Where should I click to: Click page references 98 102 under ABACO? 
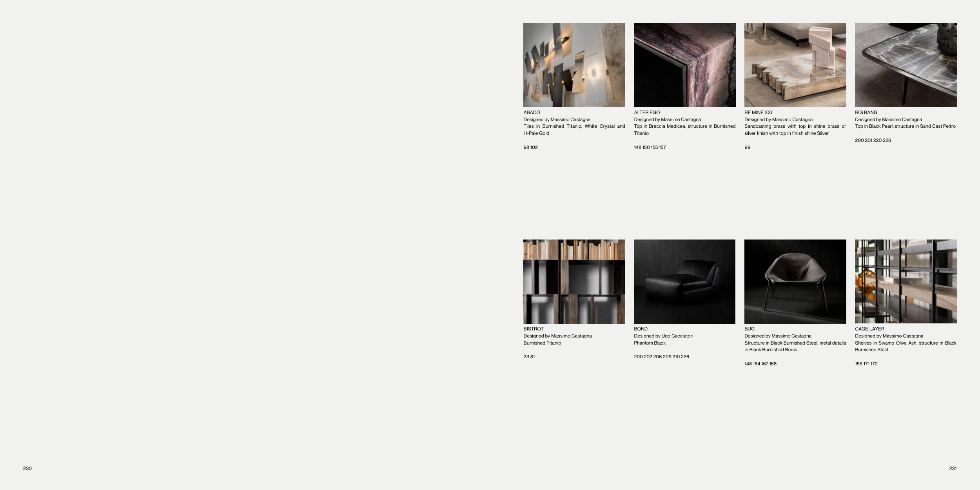pos(530,147)
